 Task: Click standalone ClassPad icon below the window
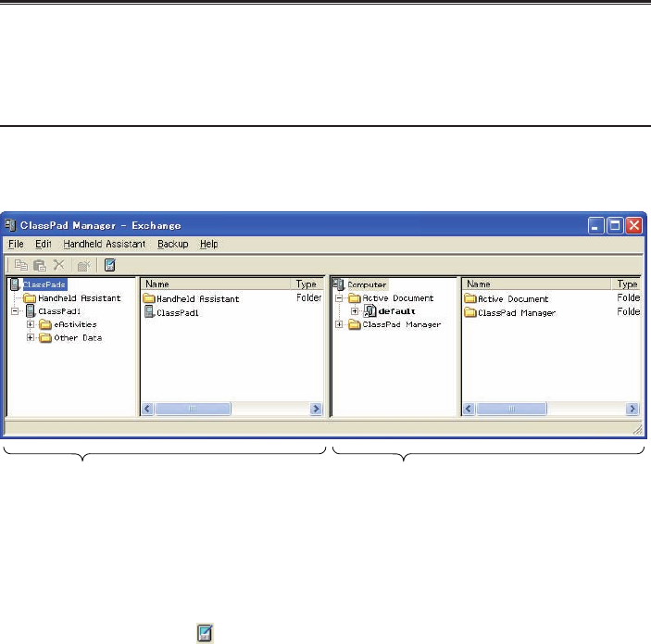pos(205,633)
